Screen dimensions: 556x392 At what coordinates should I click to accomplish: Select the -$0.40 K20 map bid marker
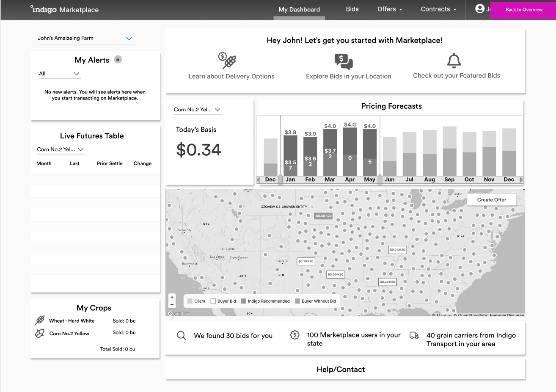323,216
